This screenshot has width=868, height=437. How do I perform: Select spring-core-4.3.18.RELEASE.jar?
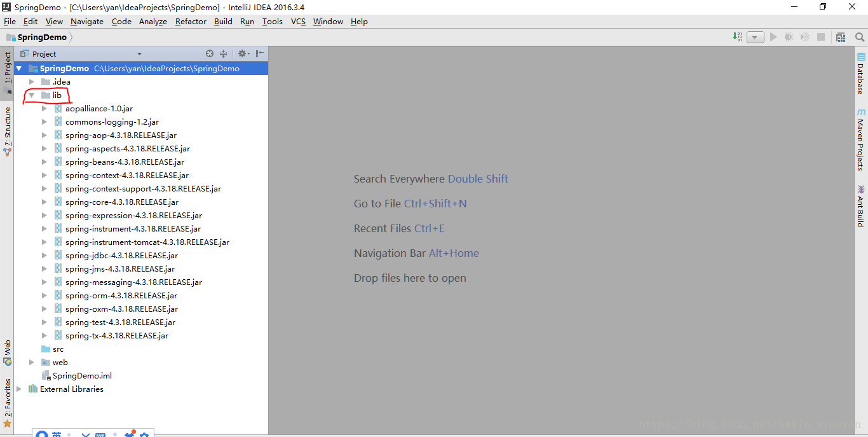(x=122, y=202)
